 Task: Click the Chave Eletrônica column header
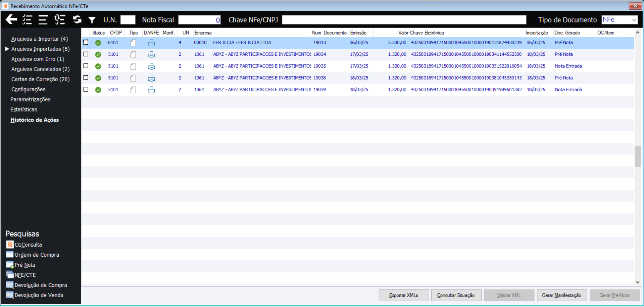467,33
